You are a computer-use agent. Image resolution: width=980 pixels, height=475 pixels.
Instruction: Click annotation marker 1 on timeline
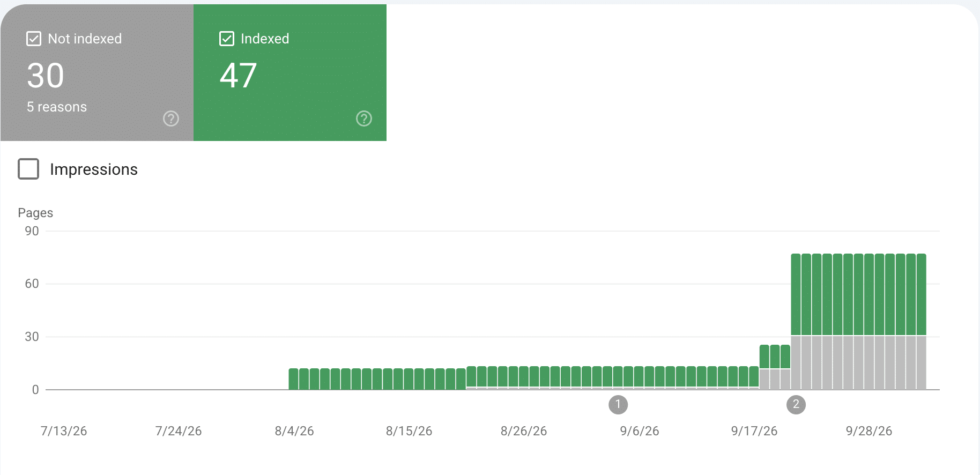point(618,404)
